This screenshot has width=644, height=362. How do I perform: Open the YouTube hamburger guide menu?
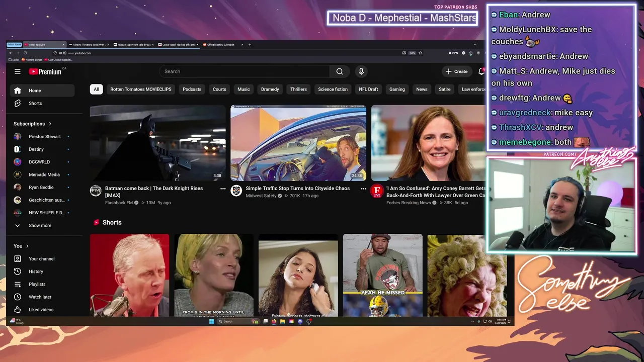pyautogui.click(x=17, y=71)
